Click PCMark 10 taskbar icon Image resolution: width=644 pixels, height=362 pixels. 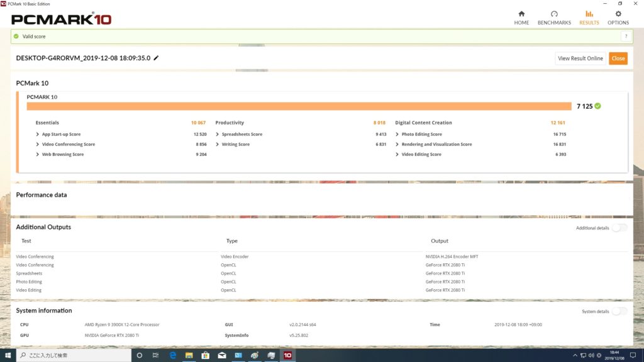point(287,355)
